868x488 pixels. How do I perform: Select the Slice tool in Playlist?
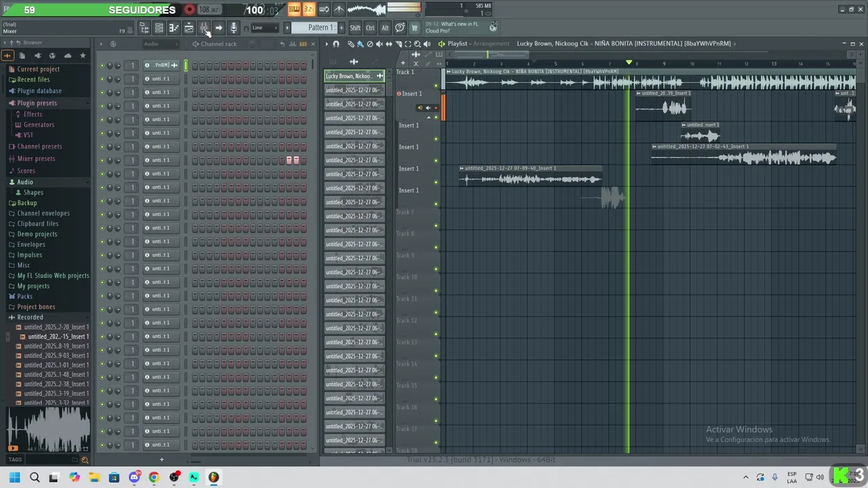point(398,44)
